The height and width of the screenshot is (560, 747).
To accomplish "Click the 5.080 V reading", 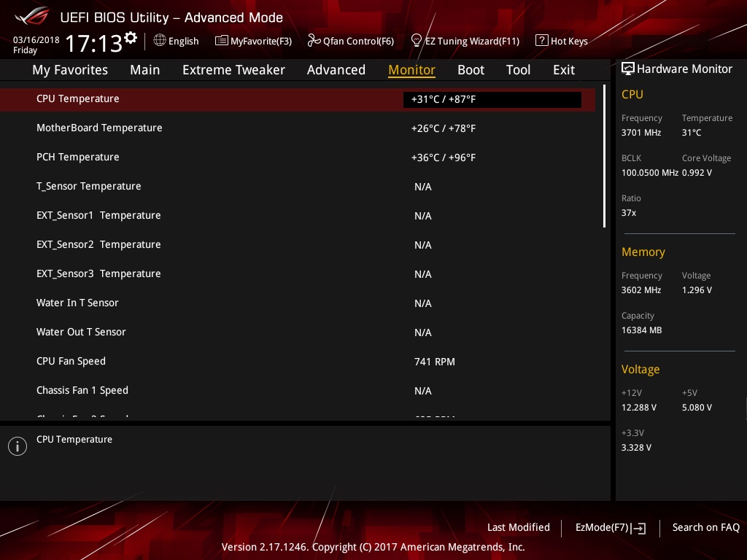I will pyautogui.click(x=697, y=408).
